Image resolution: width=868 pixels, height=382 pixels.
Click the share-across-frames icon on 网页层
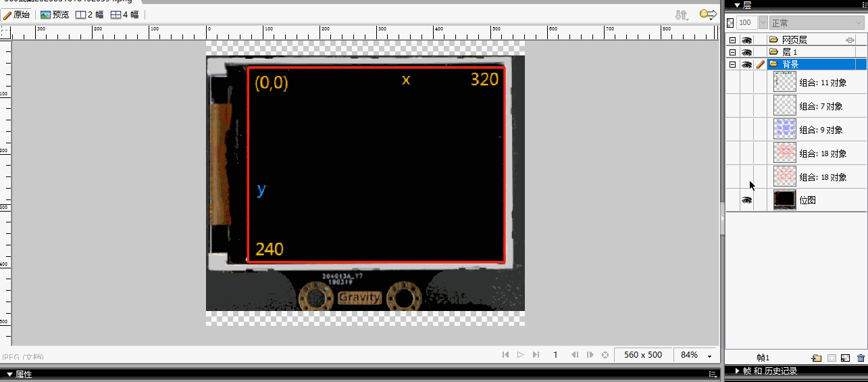[850, 41]
